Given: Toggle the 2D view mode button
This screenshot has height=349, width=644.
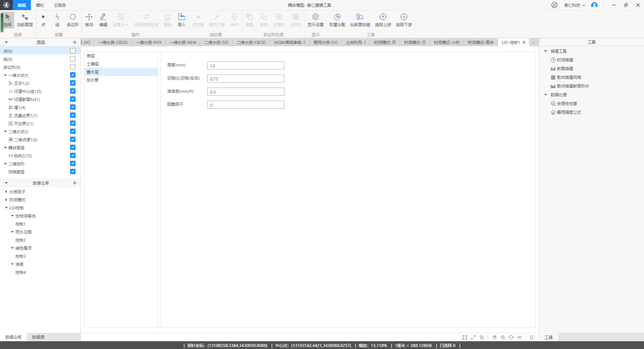Looking at the screenshot, I should coord(520,337).
